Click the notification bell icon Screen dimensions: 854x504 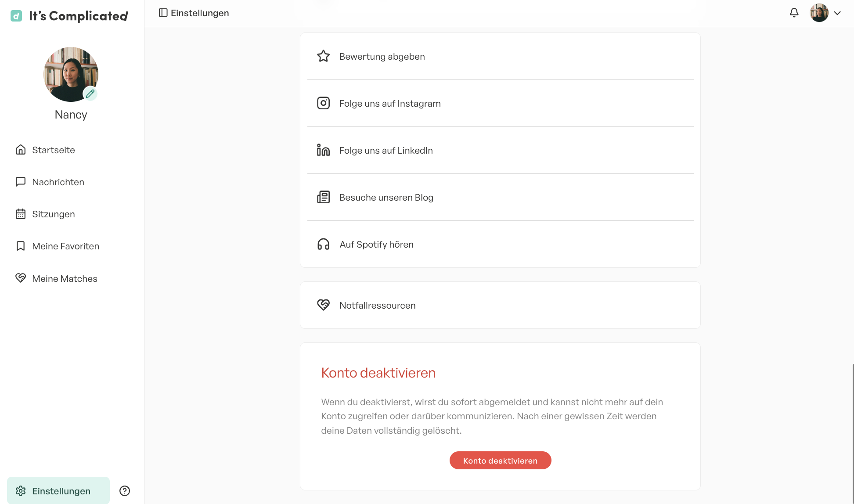coord(794,13)
